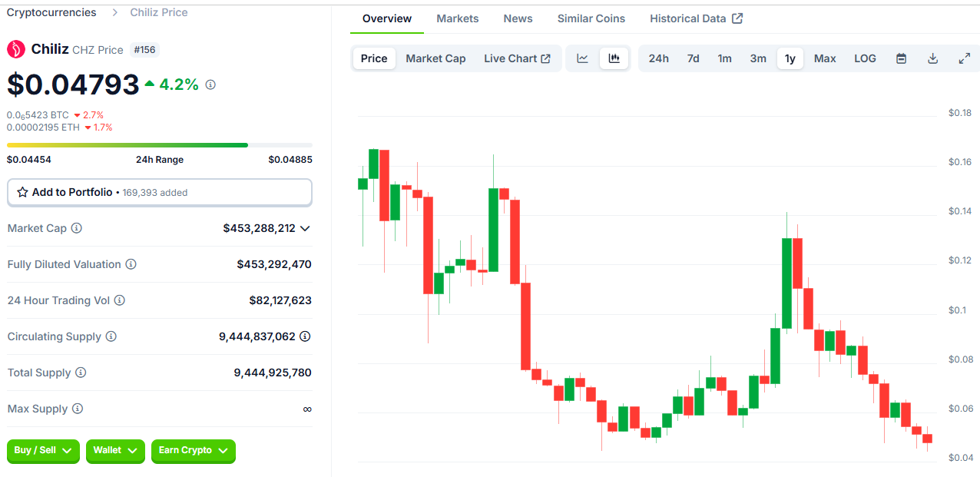This screenshot has height=477, width=980.
Task: Click the star on Add to Portfolio
Action: [25, 192]
